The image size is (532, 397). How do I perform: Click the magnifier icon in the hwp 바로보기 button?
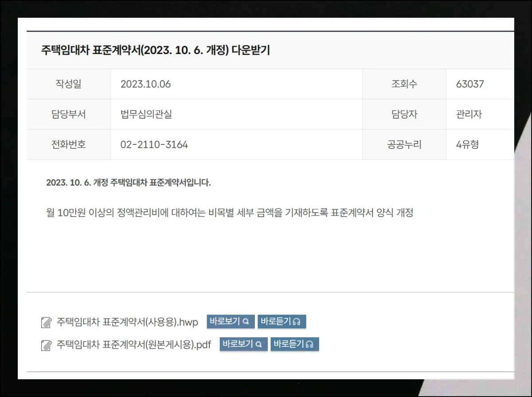(246, 322)
